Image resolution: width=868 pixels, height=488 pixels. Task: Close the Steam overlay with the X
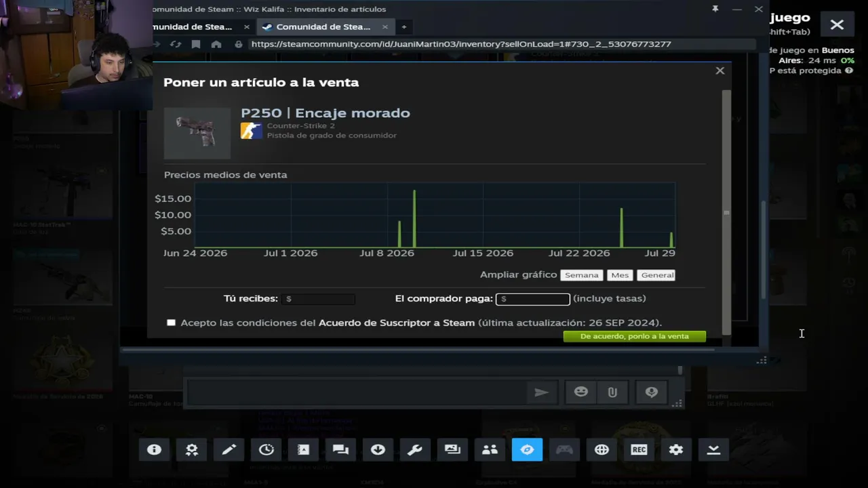837,25
